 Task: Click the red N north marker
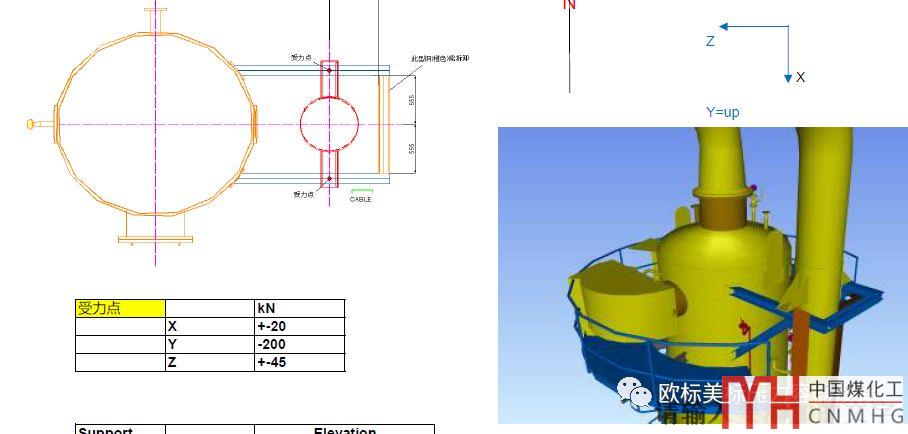569,5
